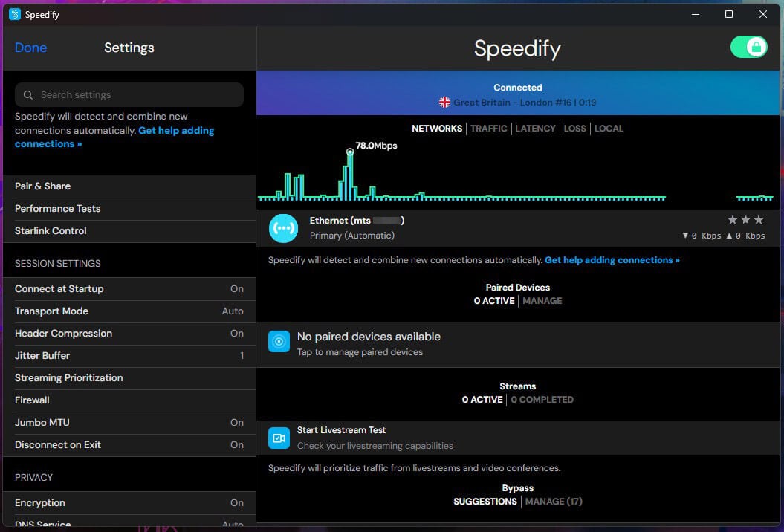Focus the Search settings field
Screen dimensions: 784x532
click(129, 94)
